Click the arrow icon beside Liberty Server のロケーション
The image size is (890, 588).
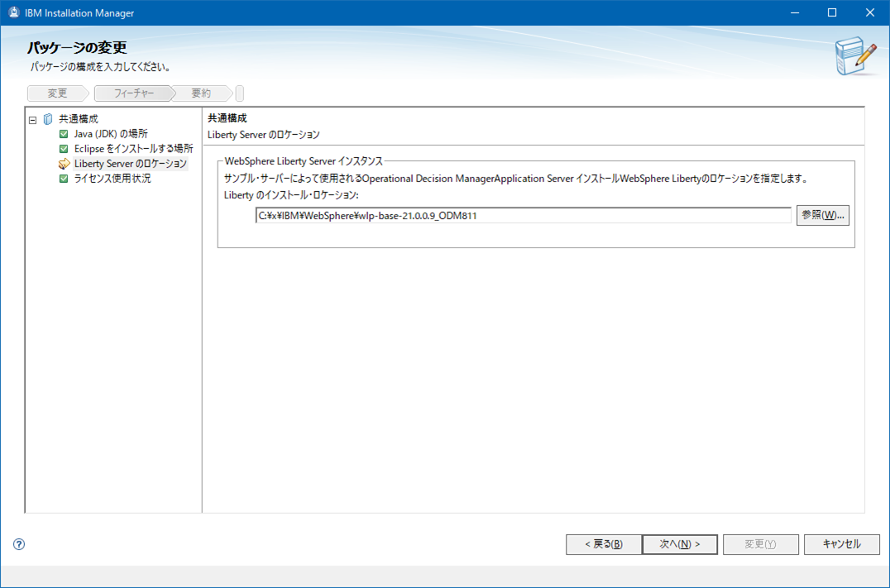65,164
